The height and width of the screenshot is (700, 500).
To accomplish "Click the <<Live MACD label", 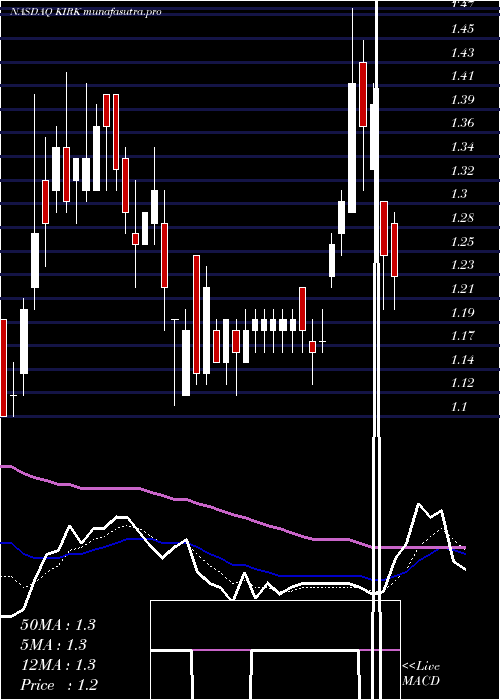I will [421, 673].
